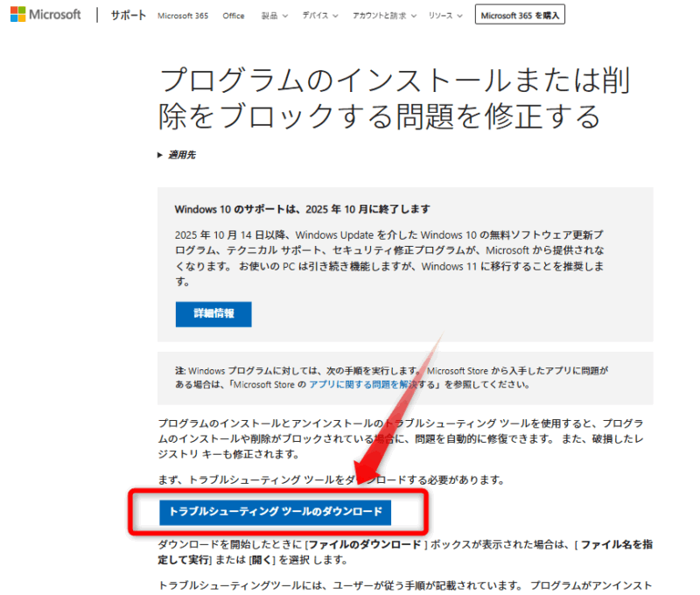Open the アプリに関する問題を解決 link
The image size is (700, 595).
[362, 385]
